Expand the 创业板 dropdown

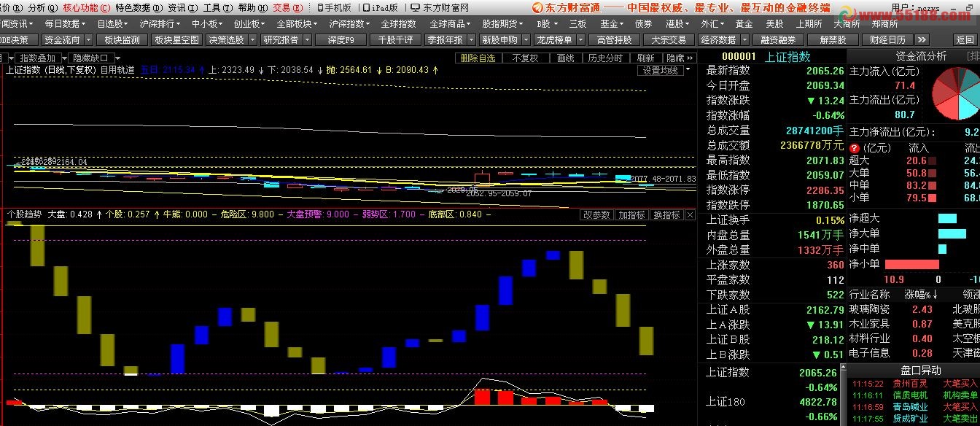[x=249, y=23]
